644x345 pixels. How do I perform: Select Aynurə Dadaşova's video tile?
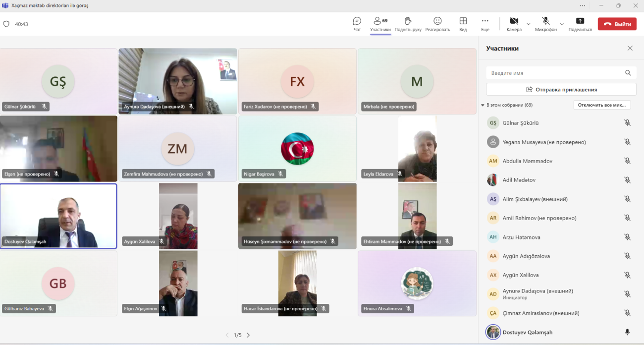[x=177, y=79]
